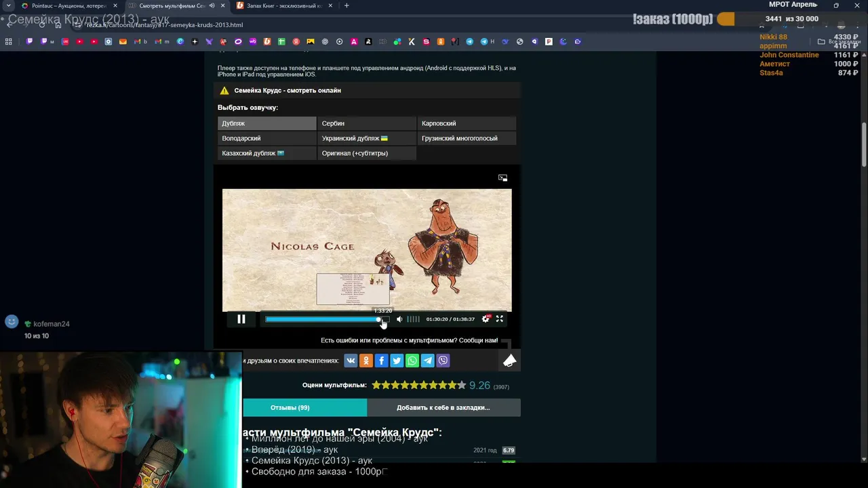Open a new browser tab
Viewport: 868px width, 488px height.
point(347,5)
